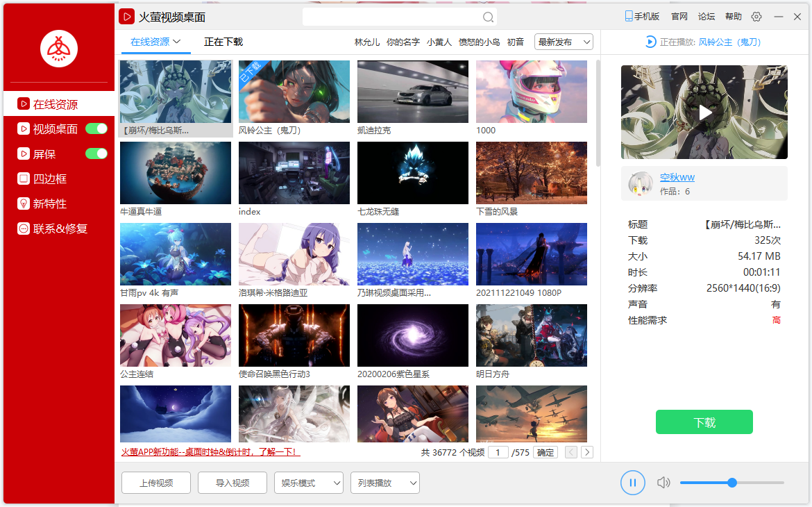Screen dimensions: 812x507
Task: Click the search input field
Action: click(392, 17)
